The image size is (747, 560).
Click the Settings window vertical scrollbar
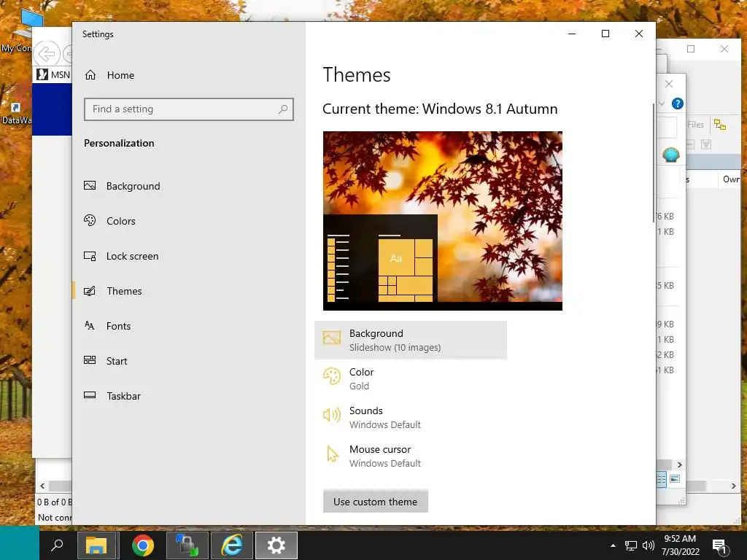click(x=654, y=163)
